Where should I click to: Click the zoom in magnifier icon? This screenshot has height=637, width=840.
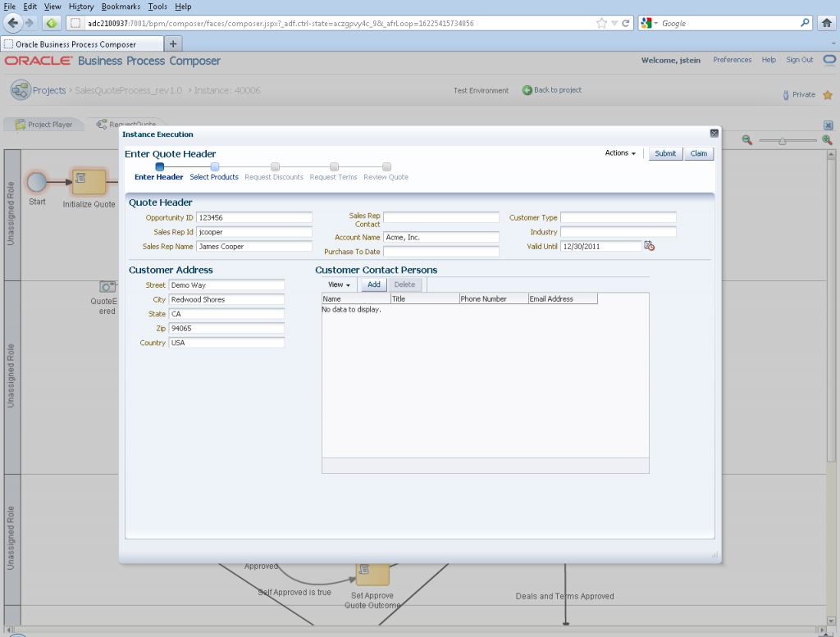point(827,140)
